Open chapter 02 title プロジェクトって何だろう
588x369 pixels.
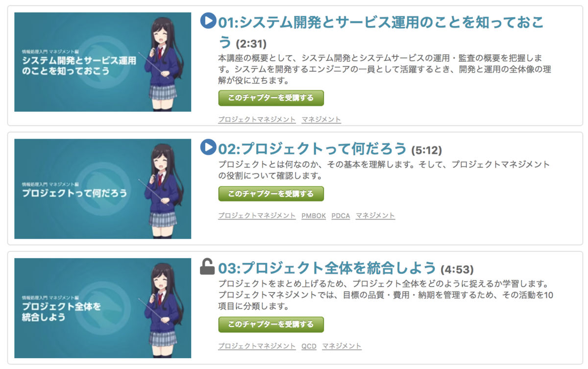pos(312,148)
